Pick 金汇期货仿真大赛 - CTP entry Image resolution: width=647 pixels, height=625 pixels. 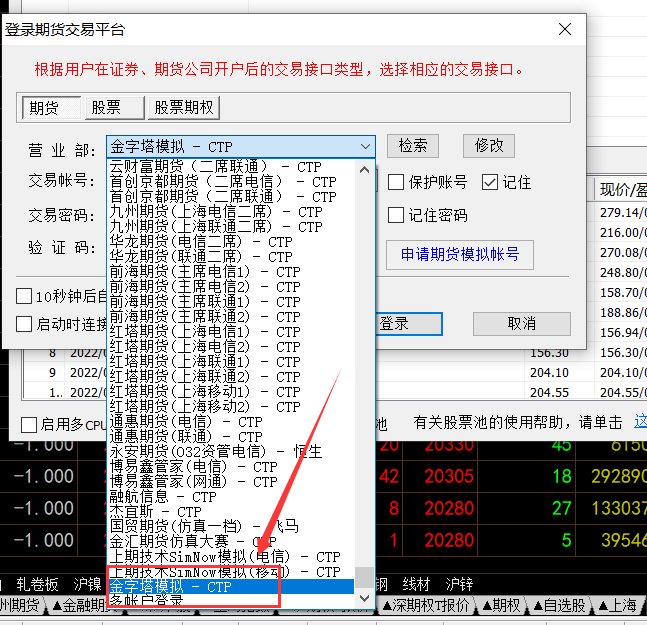tap(230, 542)
